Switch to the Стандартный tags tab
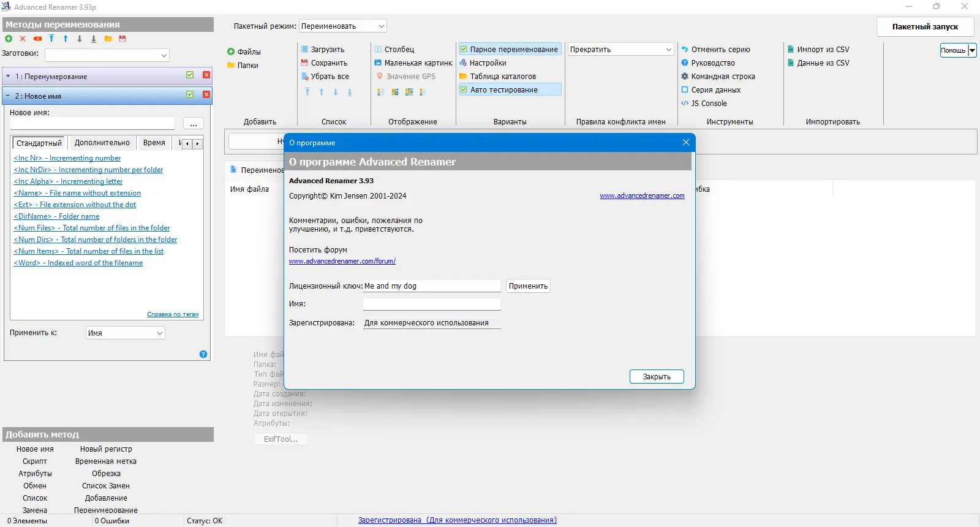 pos(39,143)
